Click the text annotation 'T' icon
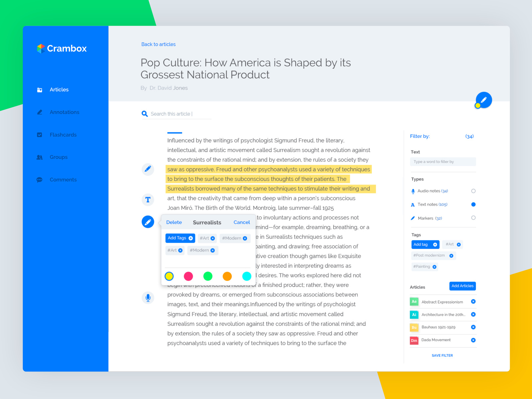This screenshot has width=532, height=399. click(x=148, y=200)
